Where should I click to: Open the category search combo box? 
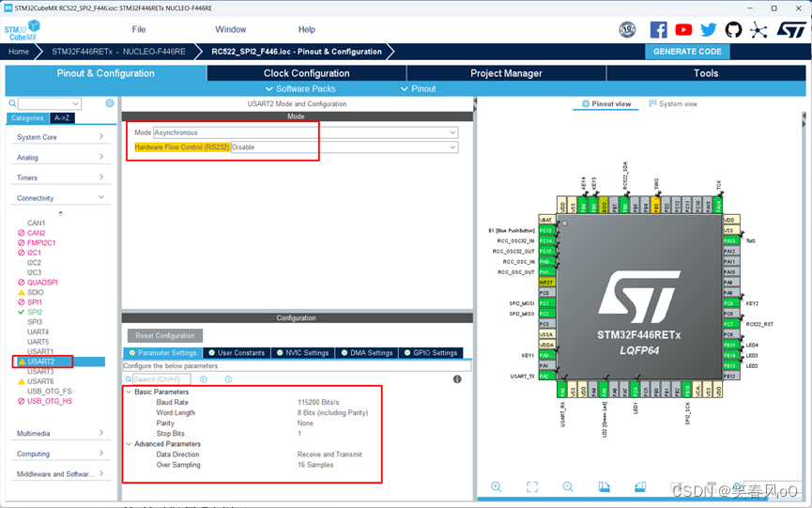coord(50,103)
